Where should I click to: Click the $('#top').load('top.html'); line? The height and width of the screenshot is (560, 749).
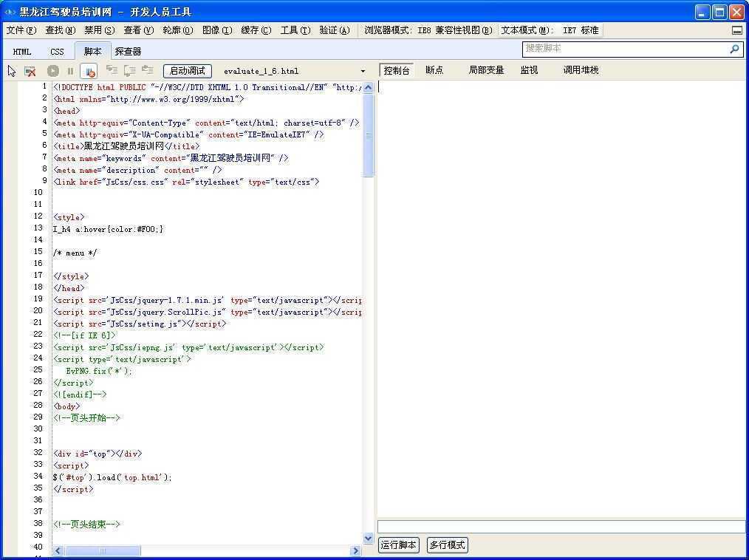[112, 477]
